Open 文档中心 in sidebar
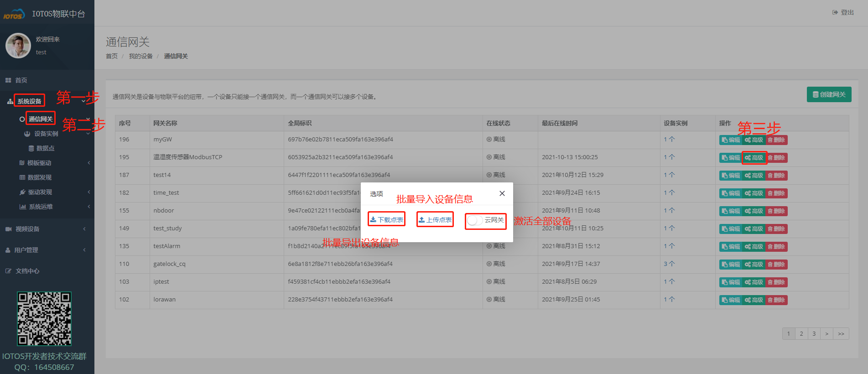Screen dimensions: 868x374 coord(27,271)
